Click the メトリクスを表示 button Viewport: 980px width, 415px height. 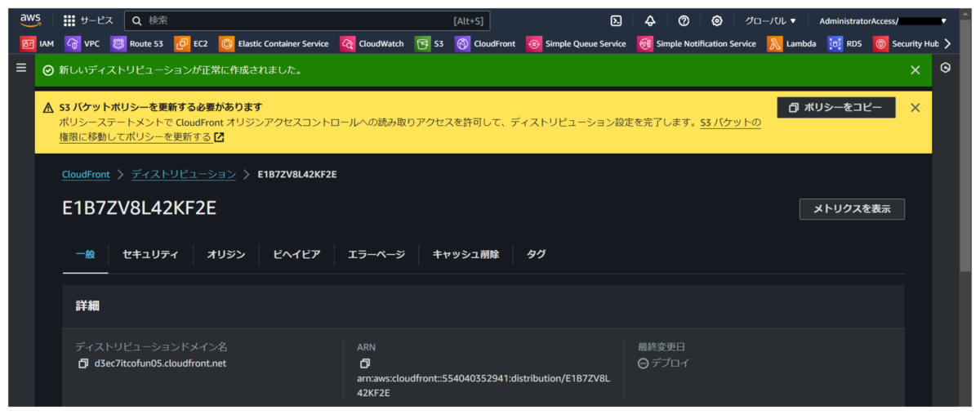(852, 209)
